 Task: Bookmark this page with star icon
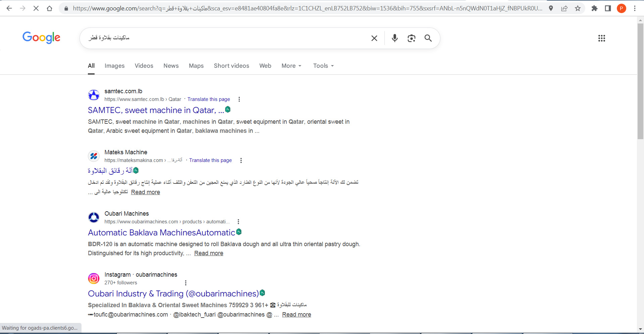pyautogui.click(x=578, y=8)
